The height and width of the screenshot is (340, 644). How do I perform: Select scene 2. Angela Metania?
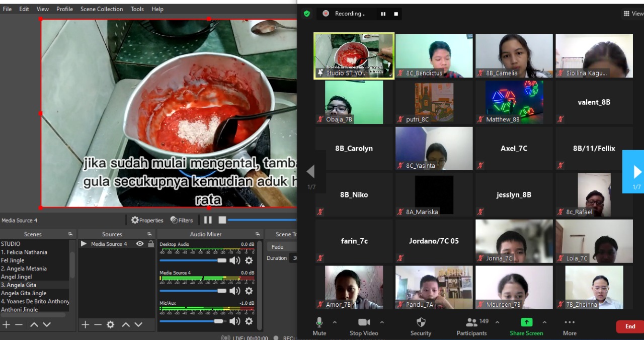coord(34,268)
